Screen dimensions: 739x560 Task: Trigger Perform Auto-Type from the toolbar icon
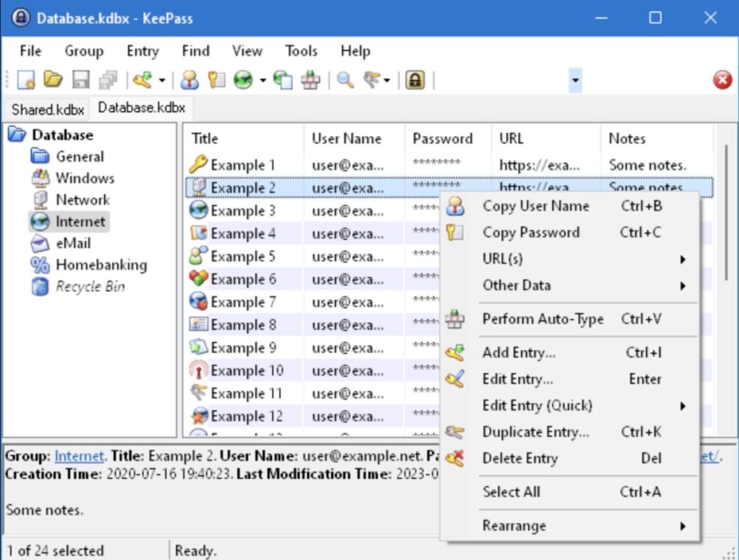(309, 79)
